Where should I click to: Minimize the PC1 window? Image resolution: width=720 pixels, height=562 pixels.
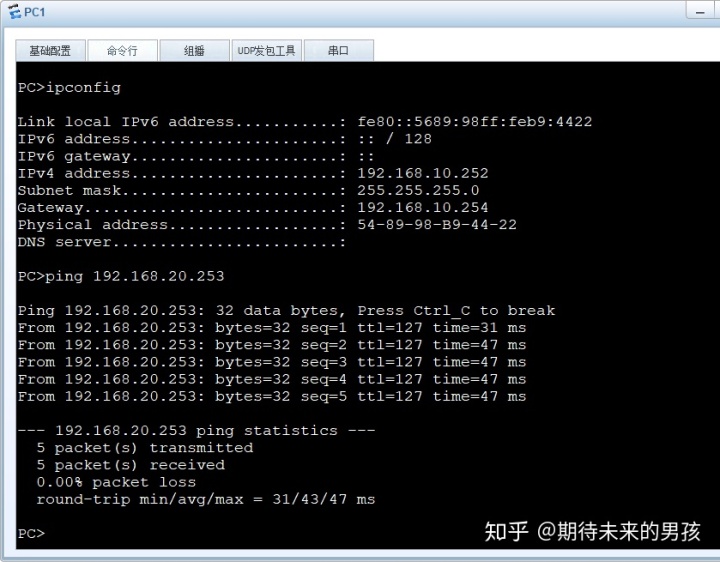700,12
